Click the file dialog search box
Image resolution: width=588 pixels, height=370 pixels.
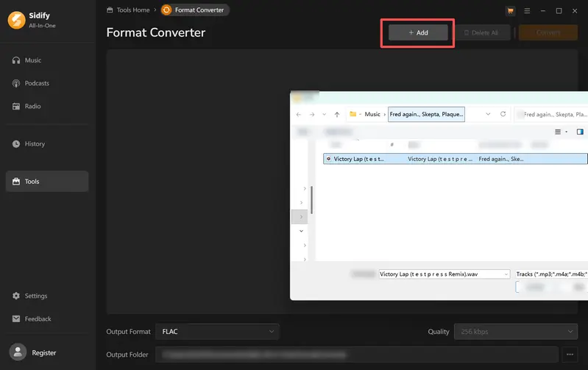tap(551, 114)
